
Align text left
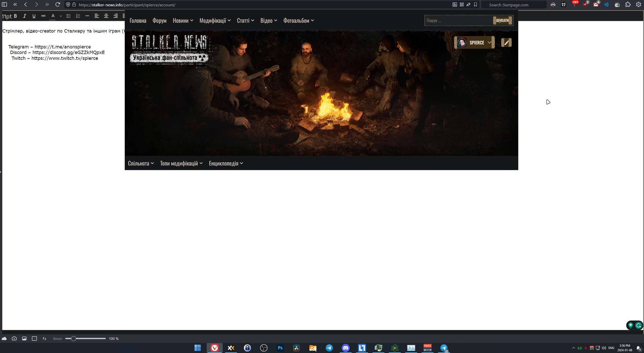coord(97,16)
